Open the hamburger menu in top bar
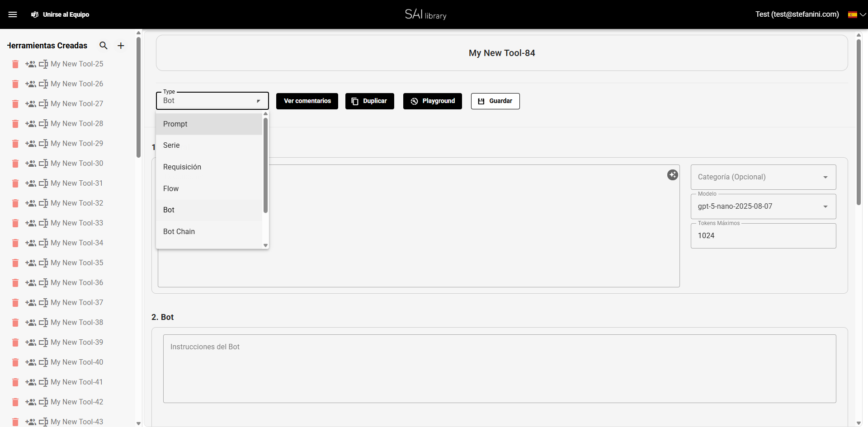Image resolution: width=868 pixels, height=427 pixels. (x=13, y=14)
